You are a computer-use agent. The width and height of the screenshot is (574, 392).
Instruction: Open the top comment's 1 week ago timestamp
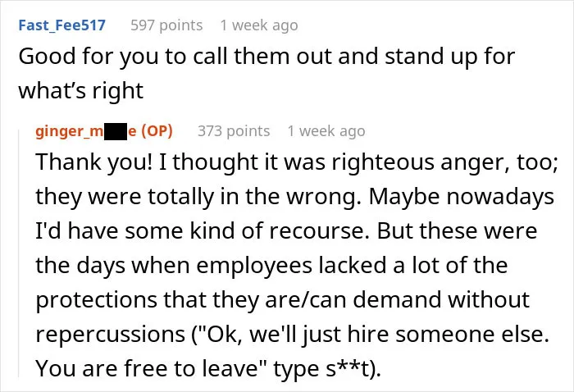(259, 25)
